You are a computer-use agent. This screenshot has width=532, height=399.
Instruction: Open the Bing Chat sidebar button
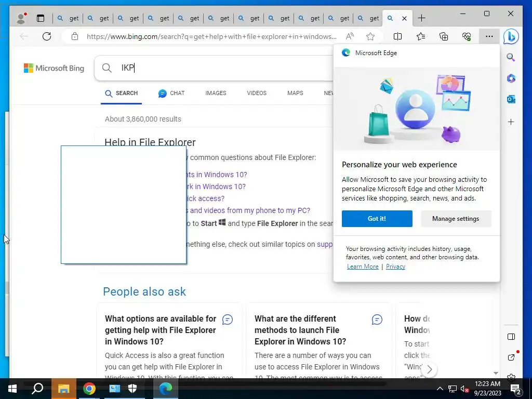[511, 36]
